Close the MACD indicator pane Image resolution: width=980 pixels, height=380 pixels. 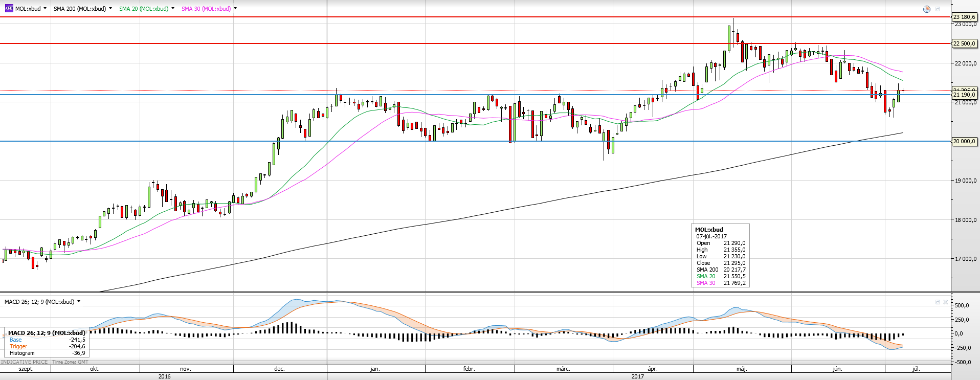click(945, 302)
